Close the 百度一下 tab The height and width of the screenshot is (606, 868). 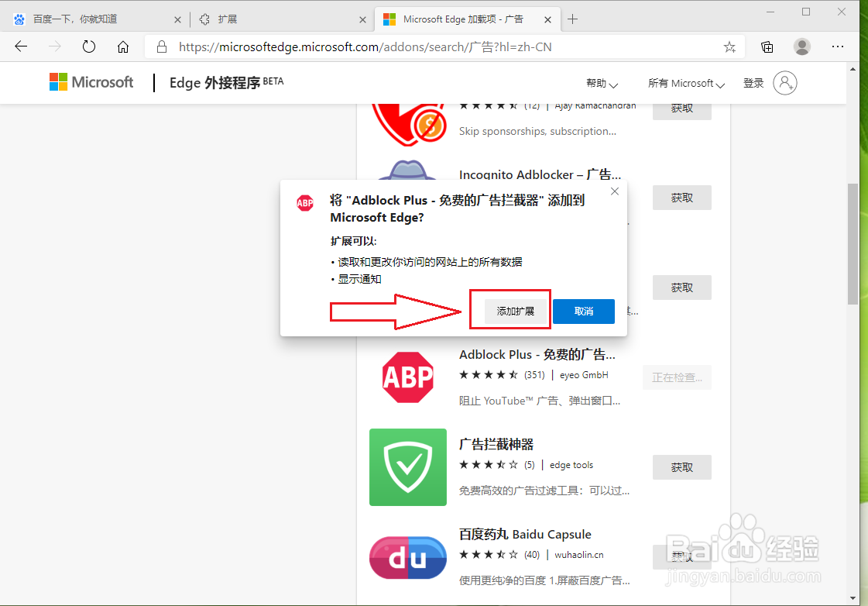pos(177,19)
